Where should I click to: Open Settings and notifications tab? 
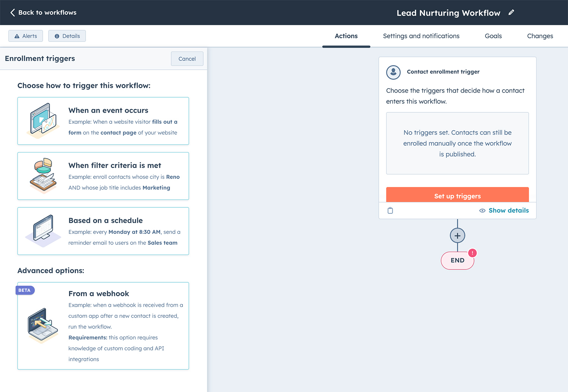421,36
